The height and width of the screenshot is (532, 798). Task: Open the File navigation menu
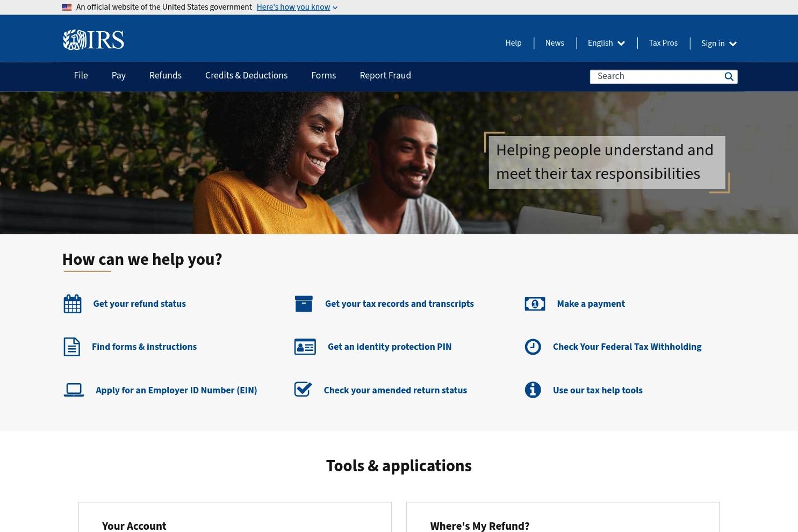pos(81,76)
